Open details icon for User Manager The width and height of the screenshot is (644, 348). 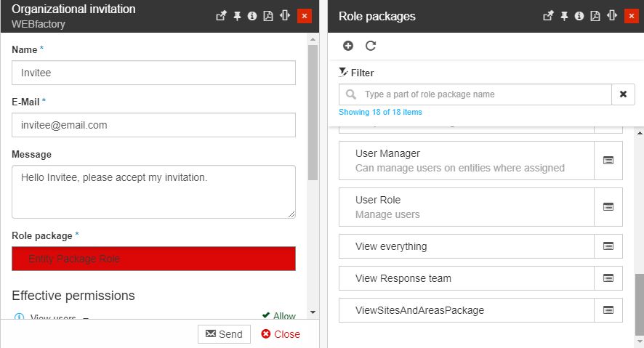point(608,161)
